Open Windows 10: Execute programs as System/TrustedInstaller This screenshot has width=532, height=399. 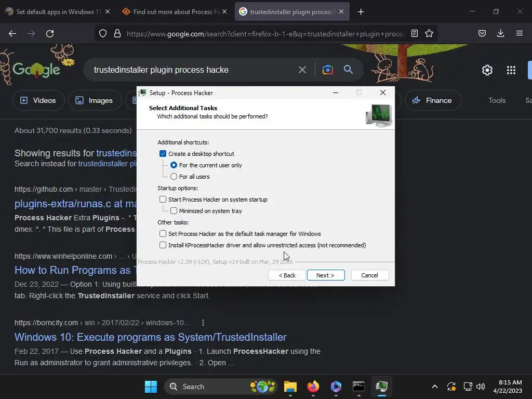pos(151,337)
